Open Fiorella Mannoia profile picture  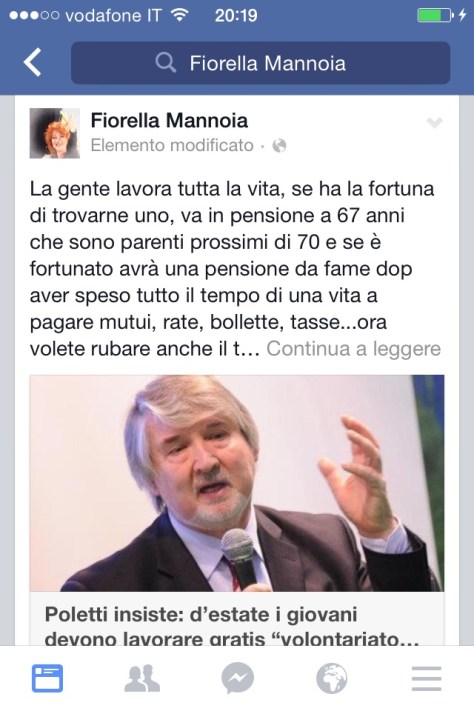[55, 133]
